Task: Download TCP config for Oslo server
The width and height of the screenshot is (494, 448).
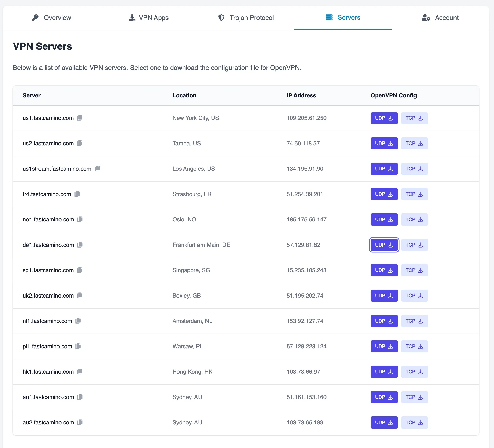Action: tap(414, 220)
